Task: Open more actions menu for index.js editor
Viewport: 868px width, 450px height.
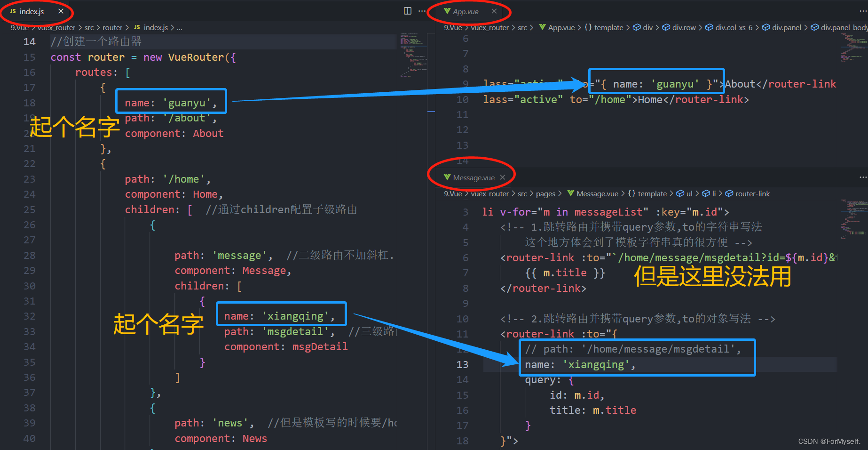Action: [422, 11]
